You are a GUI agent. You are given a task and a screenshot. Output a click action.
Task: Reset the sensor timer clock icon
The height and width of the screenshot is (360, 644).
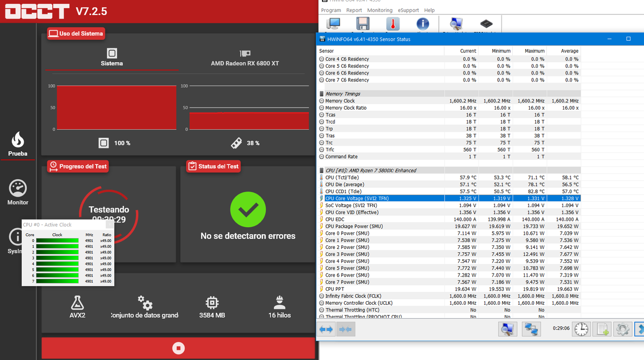pos(581,329)
